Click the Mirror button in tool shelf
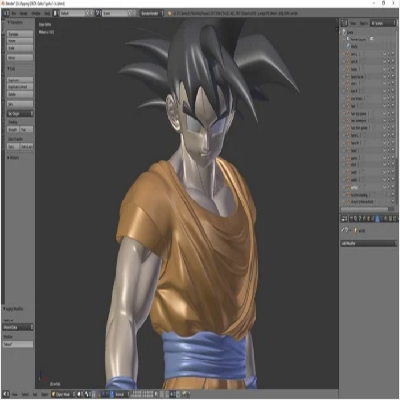Screen dimensions: 400x400 [20, 58]
